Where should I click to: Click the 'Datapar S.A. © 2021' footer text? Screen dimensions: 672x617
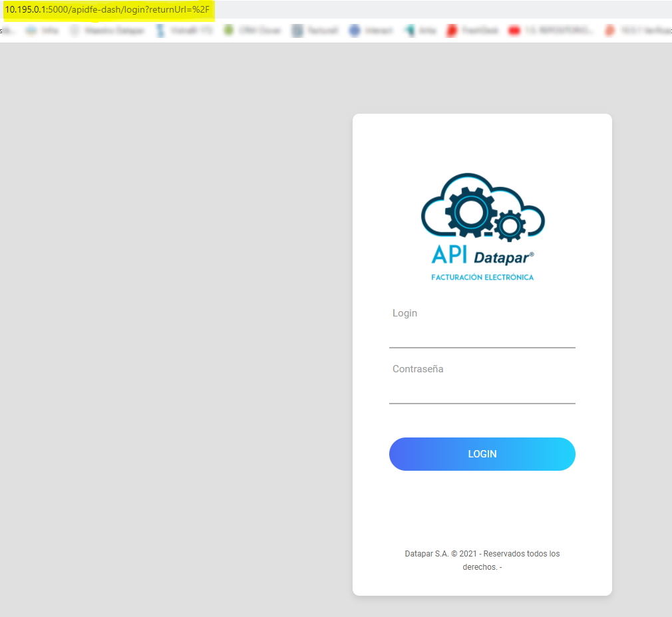tap(482, 560)
